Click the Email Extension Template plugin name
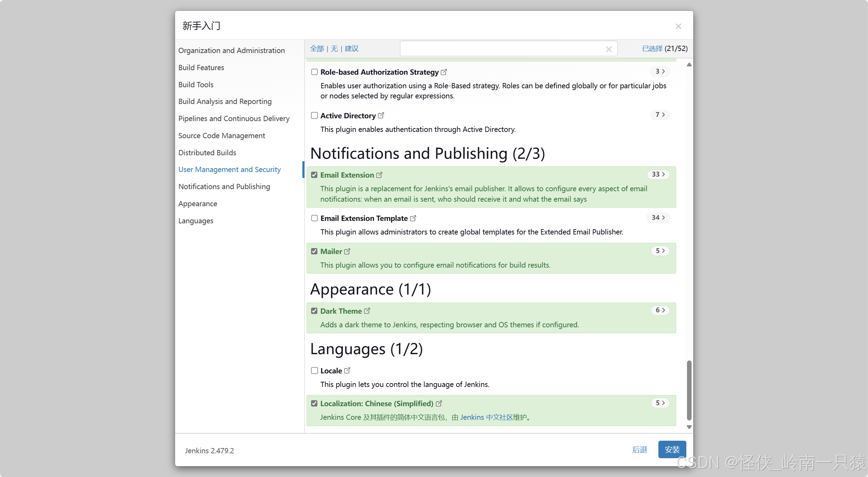Screen dimensions: 868x477 tap(364, 218)
